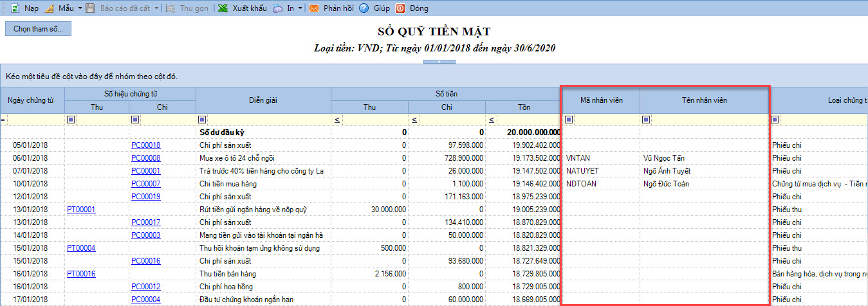Sort by Tên nhân viên column header
Viewport: 868px width, 306px height.
(705, 100)
